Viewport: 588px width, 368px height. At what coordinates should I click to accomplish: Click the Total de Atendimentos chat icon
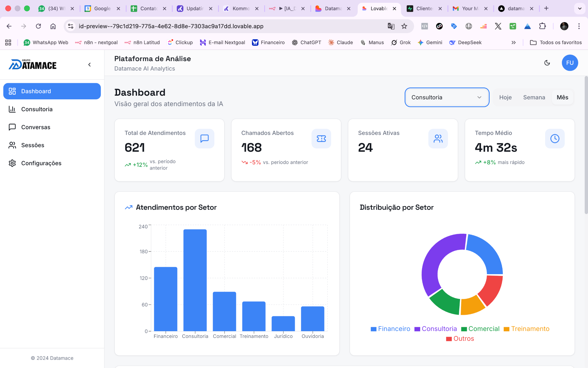pyautogui.click(x=204, y=139)
